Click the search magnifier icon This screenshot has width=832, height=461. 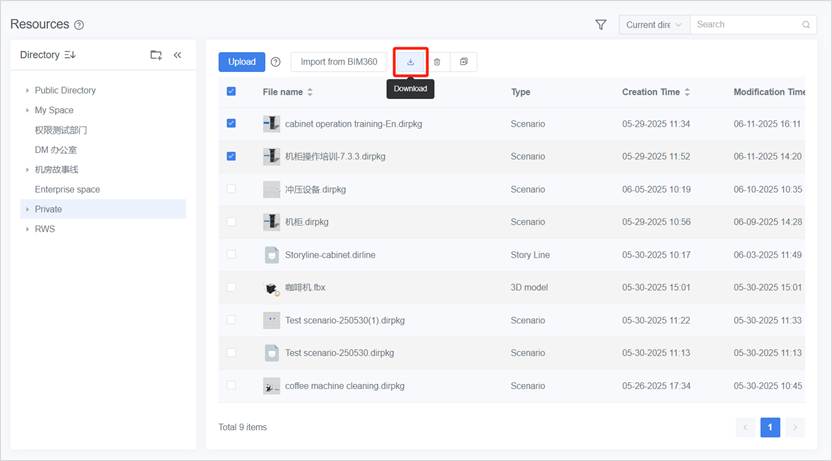[805, 25]
